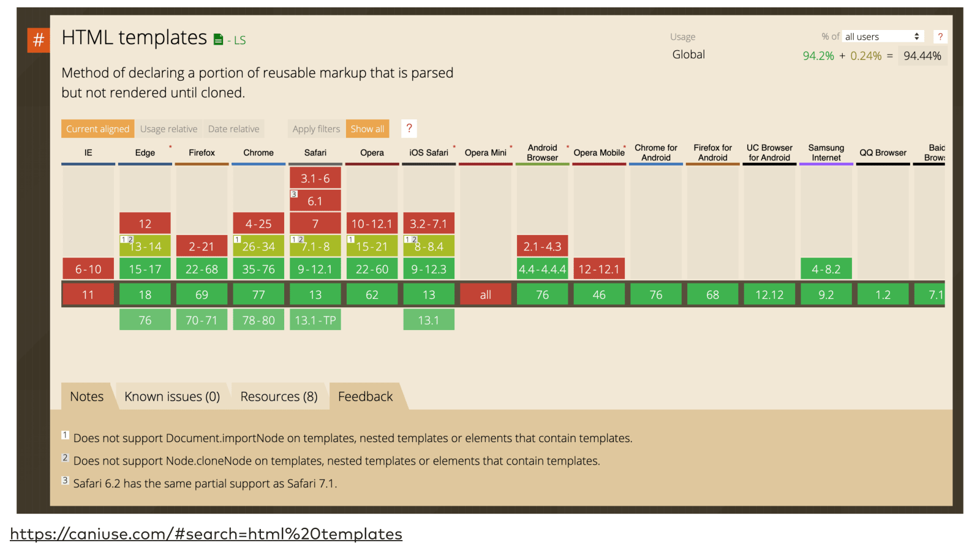Click the Chrome for Android column header
The image size is (980, 551).
pyautogui.click(x=656, y=152)
